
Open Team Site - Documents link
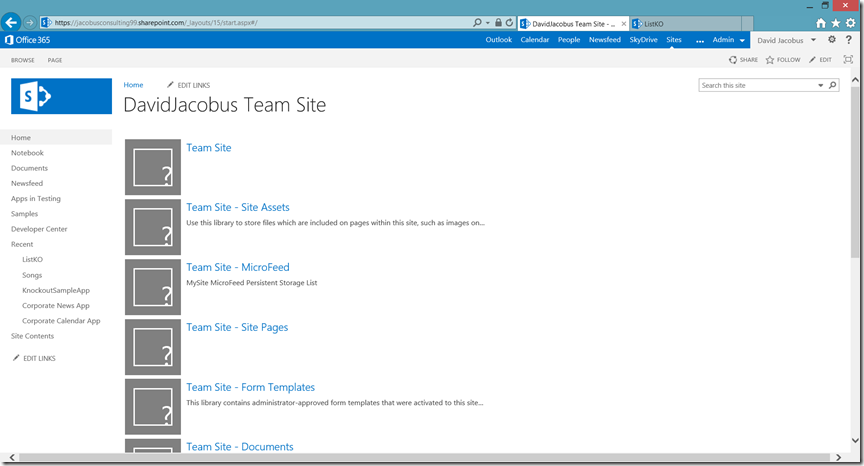(x=240, y=447)
